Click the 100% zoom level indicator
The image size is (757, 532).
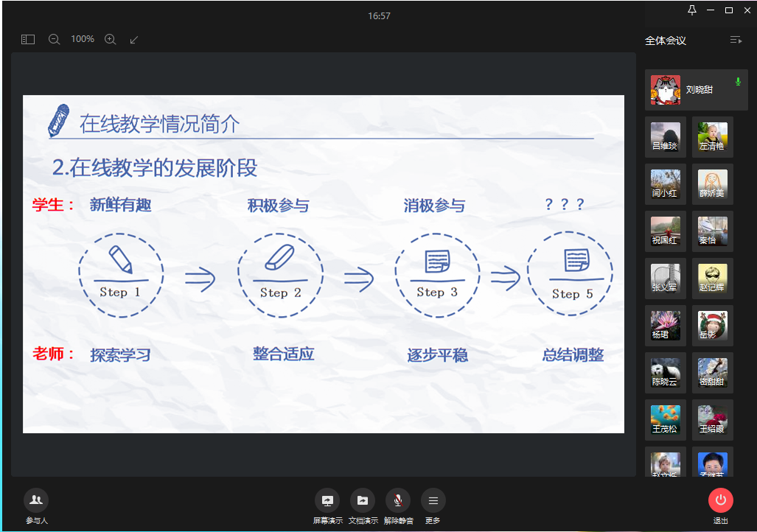(83, 39)
